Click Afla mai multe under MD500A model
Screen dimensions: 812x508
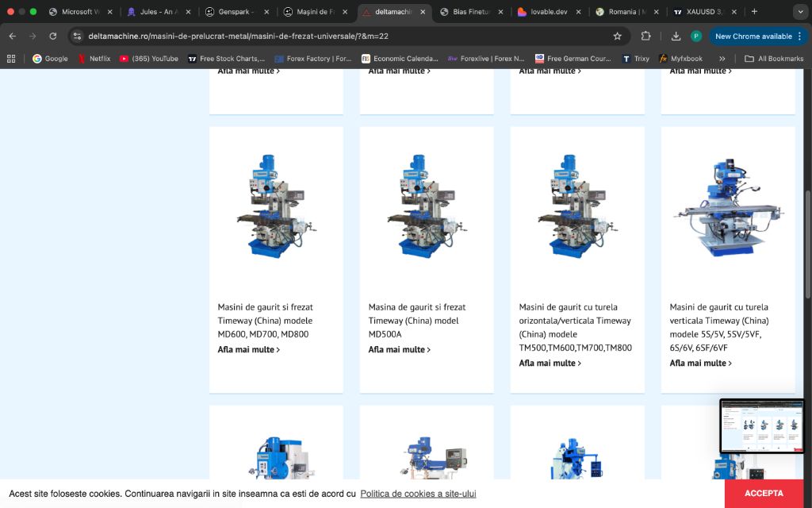tap(399, 349)
